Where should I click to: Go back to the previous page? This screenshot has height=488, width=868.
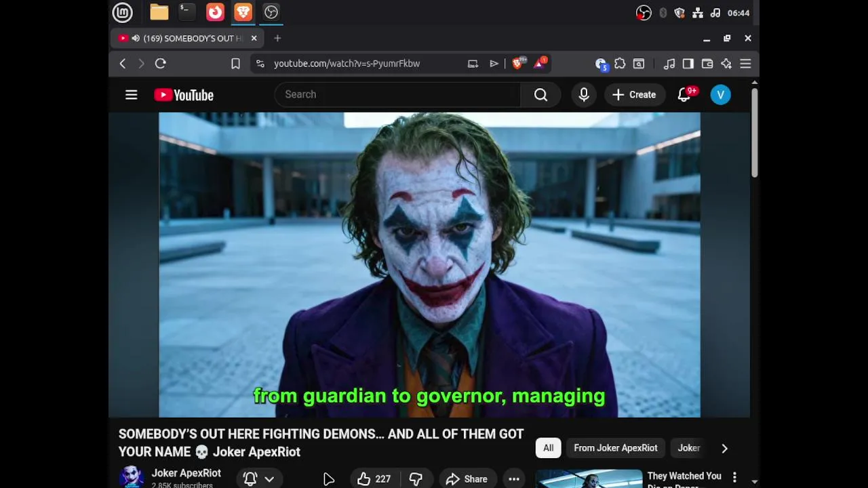click(x=123, y=64)
